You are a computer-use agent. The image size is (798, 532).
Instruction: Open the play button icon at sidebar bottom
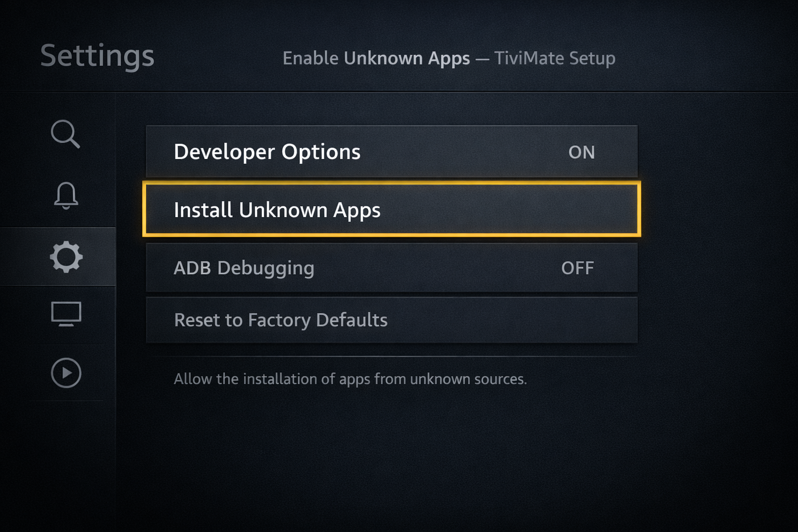coord(65,373)
